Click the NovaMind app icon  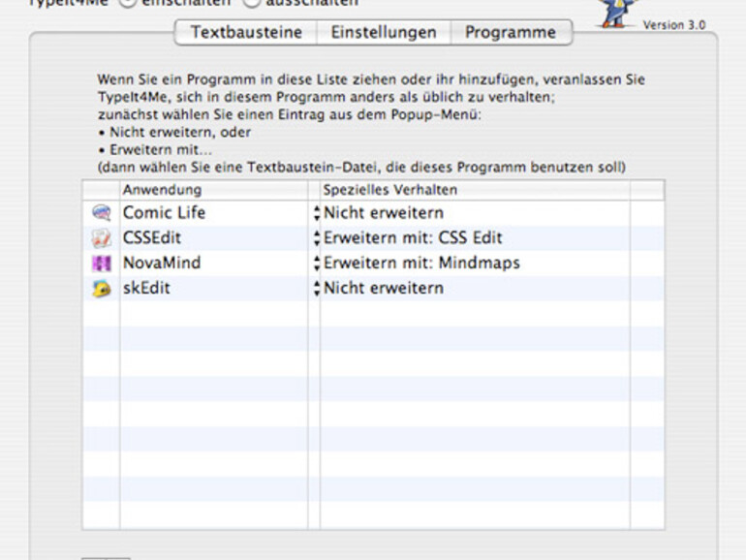pos(102,264)
